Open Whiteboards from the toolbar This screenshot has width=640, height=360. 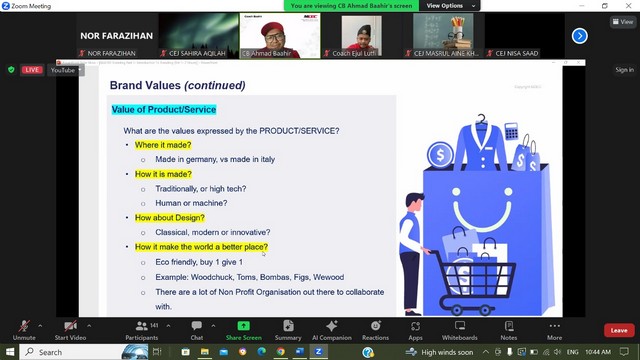[x=460, y=330]
